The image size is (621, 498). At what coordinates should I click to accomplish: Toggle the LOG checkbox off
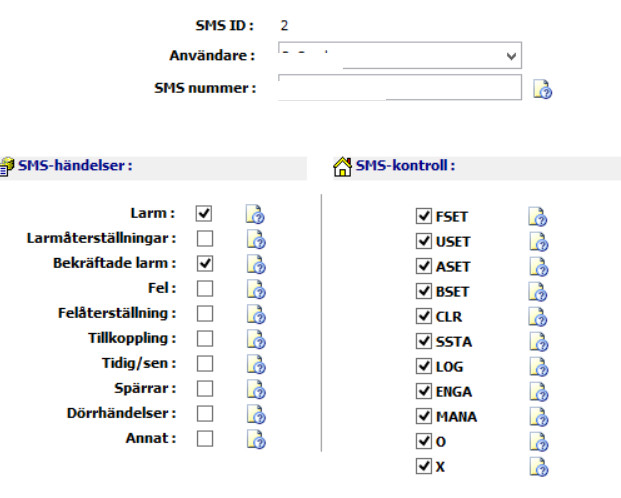click(423, 366)
